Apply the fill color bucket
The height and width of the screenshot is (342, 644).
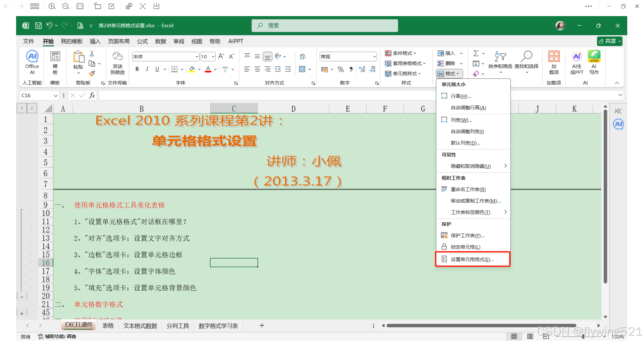point(192,69)
